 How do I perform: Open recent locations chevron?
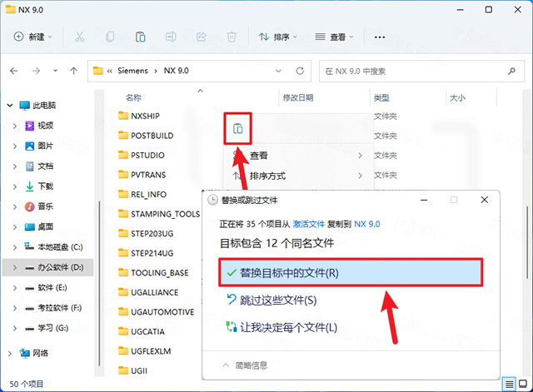(x=55, y=71)
